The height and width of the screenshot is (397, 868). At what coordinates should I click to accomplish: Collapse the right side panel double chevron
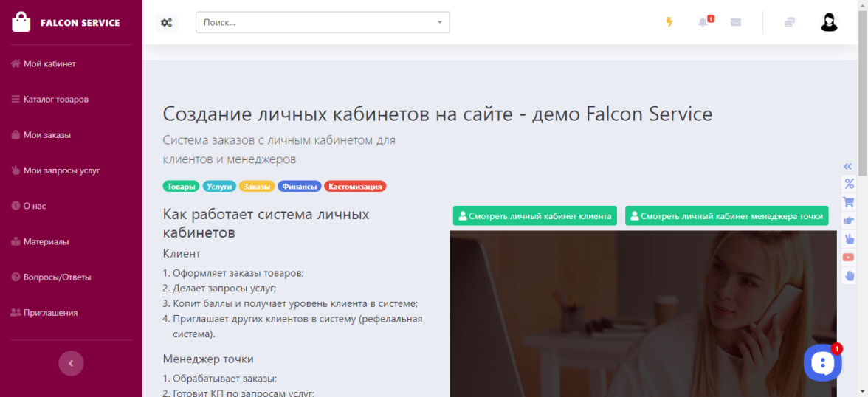(849, 166)
